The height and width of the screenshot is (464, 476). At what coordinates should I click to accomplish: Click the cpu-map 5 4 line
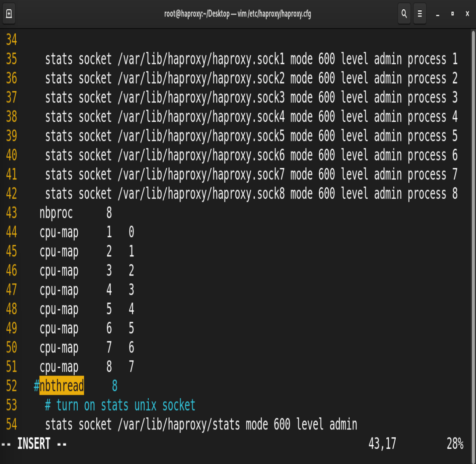click(87, 309)
